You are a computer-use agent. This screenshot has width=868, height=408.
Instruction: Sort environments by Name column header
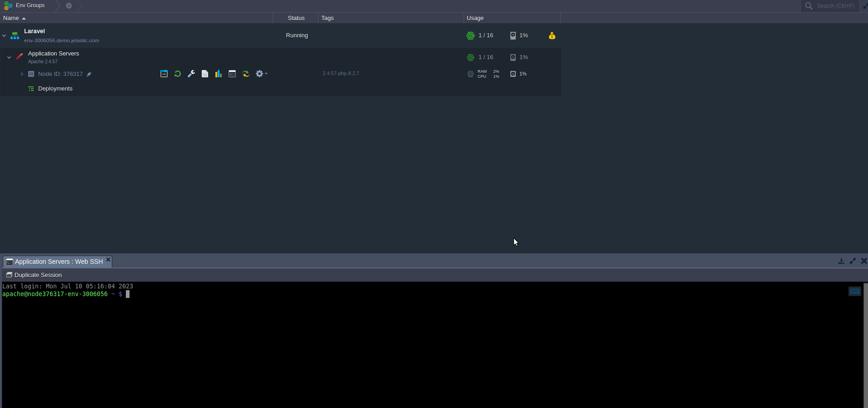[11, 18]
